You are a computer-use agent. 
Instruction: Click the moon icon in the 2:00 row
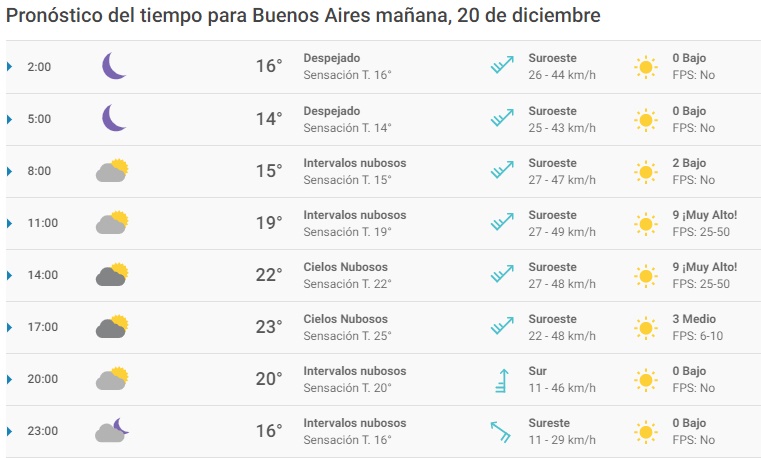(114, 67)
